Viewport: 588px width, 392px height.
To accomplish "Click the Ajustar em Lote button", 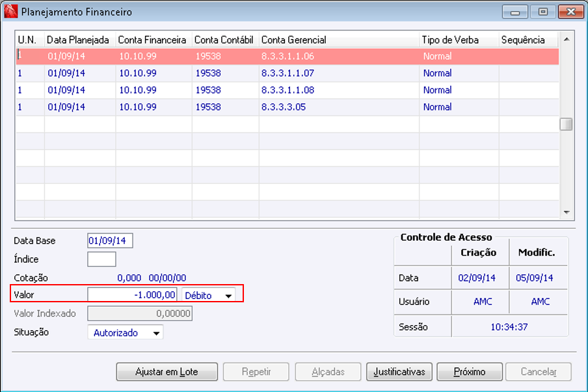I will point(167,372).
